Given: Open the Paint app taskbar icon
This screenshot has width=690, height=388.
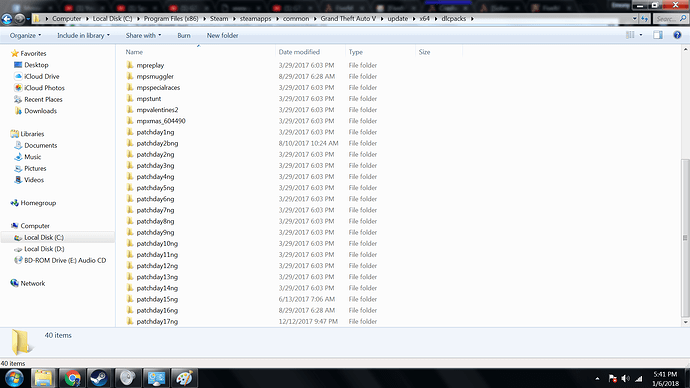Looking at the screenshot, I should click(x=184, y=378).
